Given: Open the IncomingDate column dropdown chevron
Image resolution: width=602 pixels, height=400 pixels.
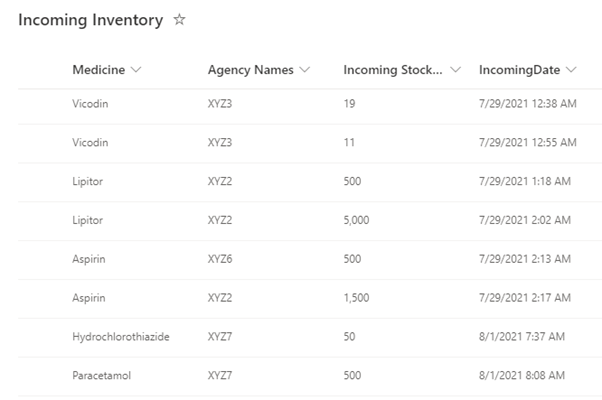Looking at the screenshot, I should pos(571,70).
